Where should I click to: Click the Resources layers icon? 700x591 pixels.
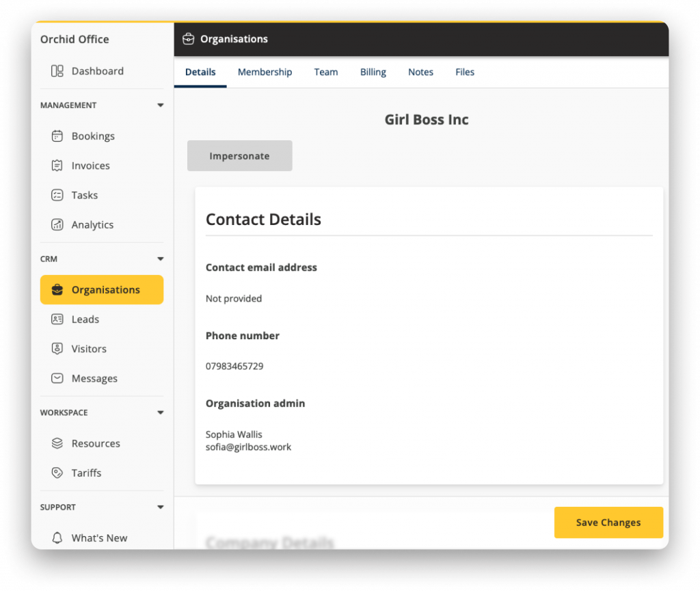57,443
